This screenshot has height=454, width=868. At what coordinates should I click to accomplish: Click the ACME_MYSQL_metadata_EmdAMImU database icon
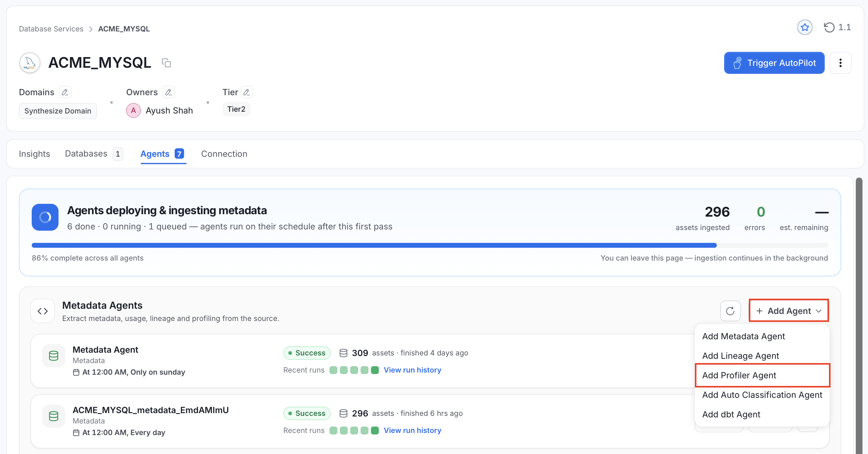coord(54,416)
